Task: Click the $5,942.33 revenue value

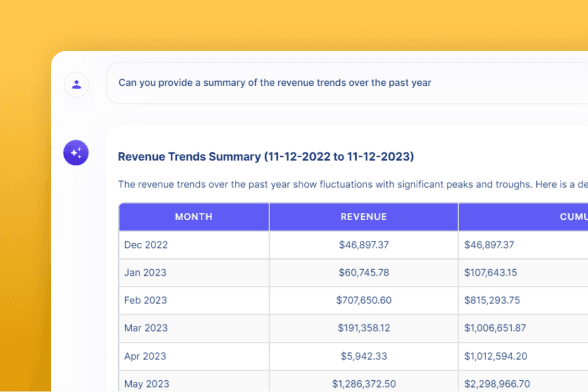Action: [364, 356]
